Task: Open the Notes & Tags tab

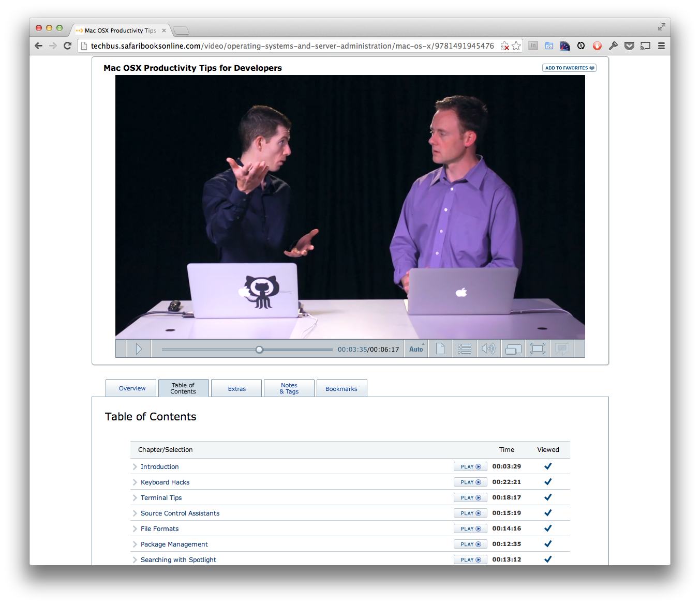Action: pos(289,388)
